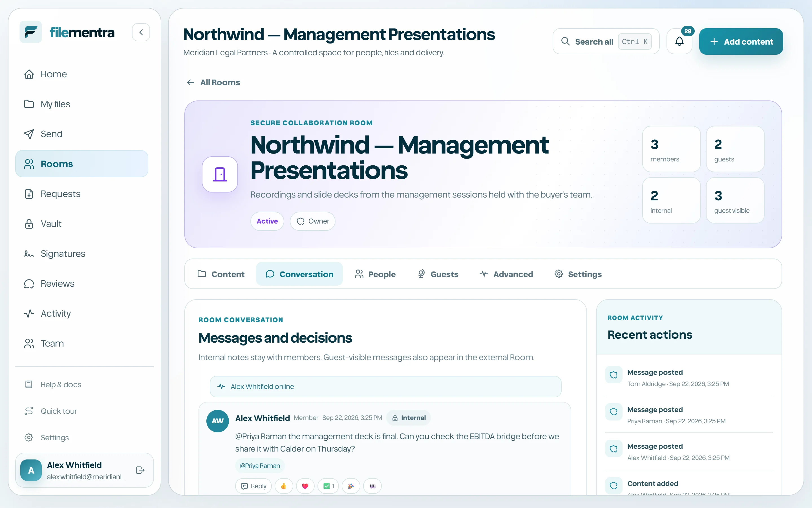Click the Internal visibility badge

(408, 418)
